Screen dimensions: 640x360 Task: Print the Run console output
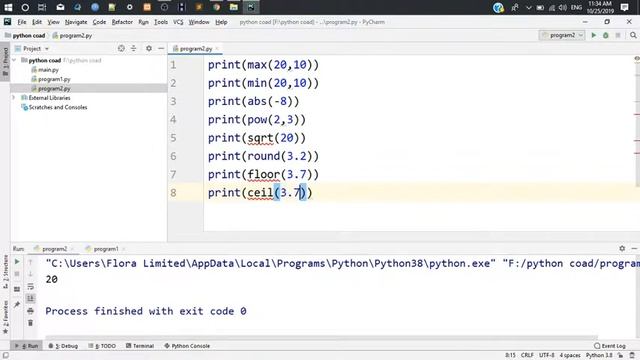(31, 311)
